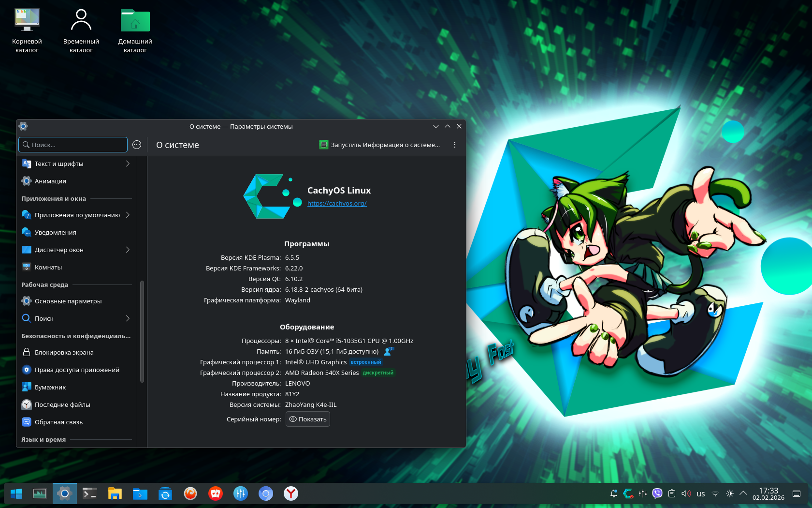Expand hidden system tray icons arrow

[743, 493]
